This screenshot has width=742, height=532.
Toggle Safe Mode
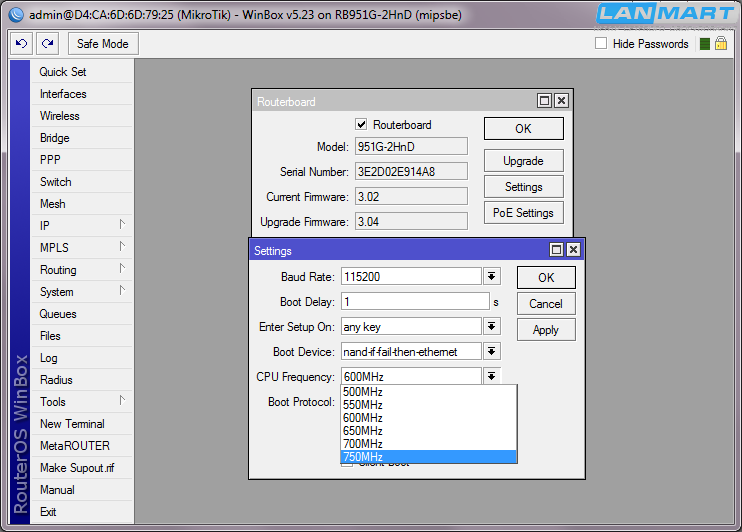[103, 44]
